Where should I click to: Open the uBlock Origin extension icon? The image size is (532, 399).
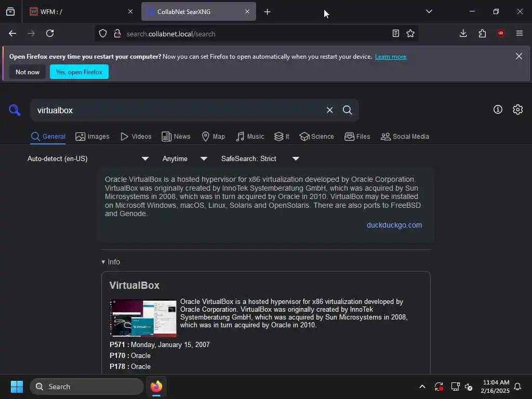(x=501, y=33)
